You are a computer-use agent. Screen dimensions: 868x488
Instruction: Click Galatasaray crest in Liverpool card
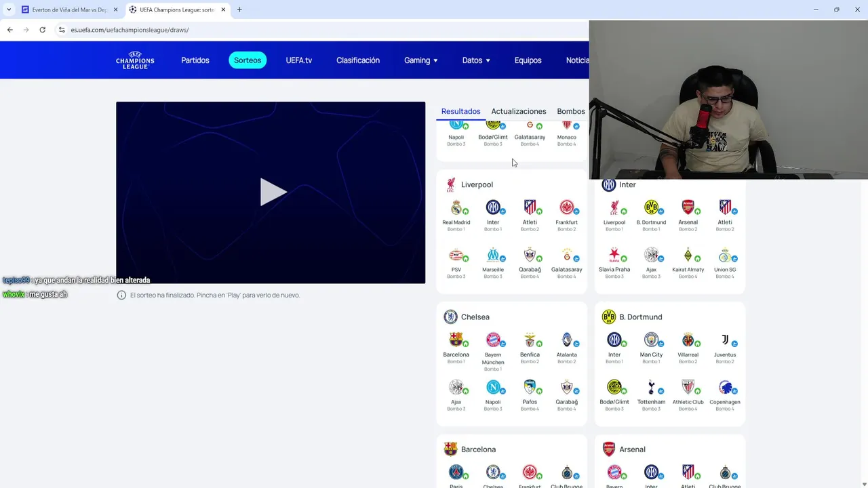(567, 255)
